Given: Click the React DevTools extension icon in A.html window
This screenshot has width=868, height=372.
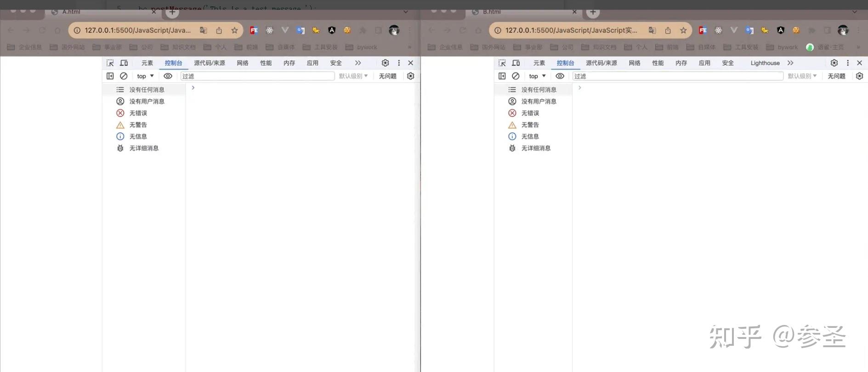Looking at the screenshot, I should coord(270,30).
